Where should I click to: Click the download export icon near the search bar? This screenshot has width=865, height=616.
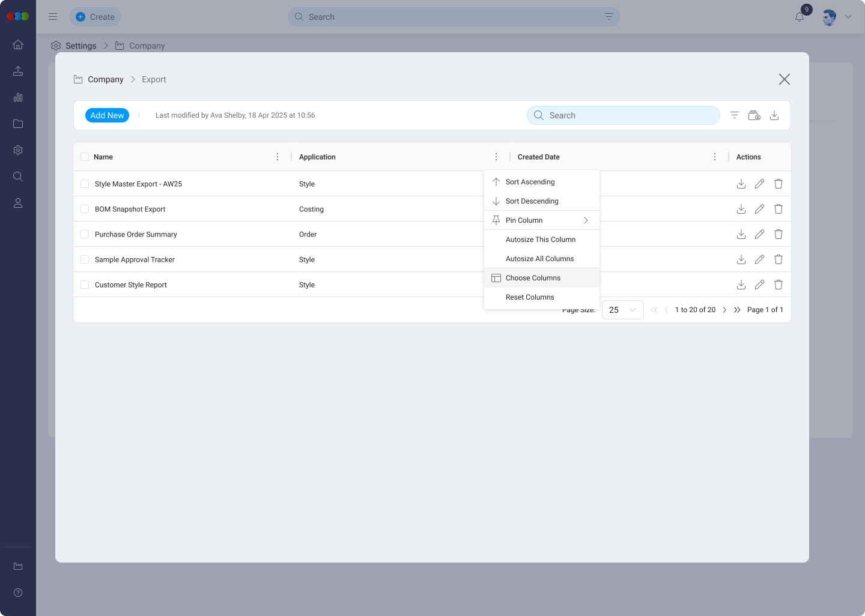[774, 115]
